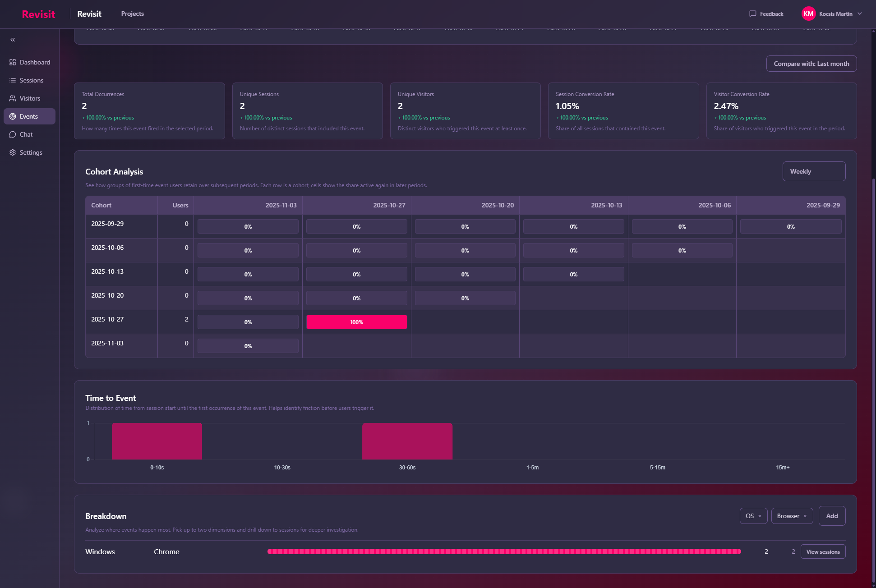The height and width of the screenshot is (588, 876).
Task: Toggle the 2025-10-27 cohort 100% retention cell
Action: (356, 322)
